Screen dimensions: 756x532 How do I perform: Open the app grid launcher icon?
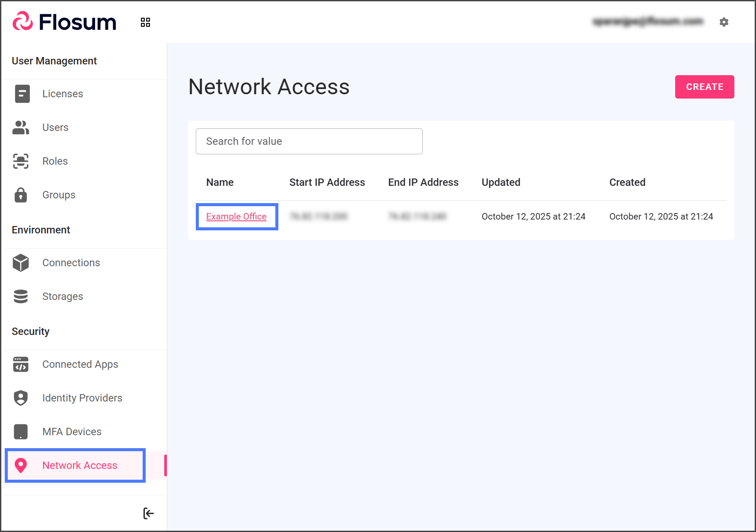[145, 22]
